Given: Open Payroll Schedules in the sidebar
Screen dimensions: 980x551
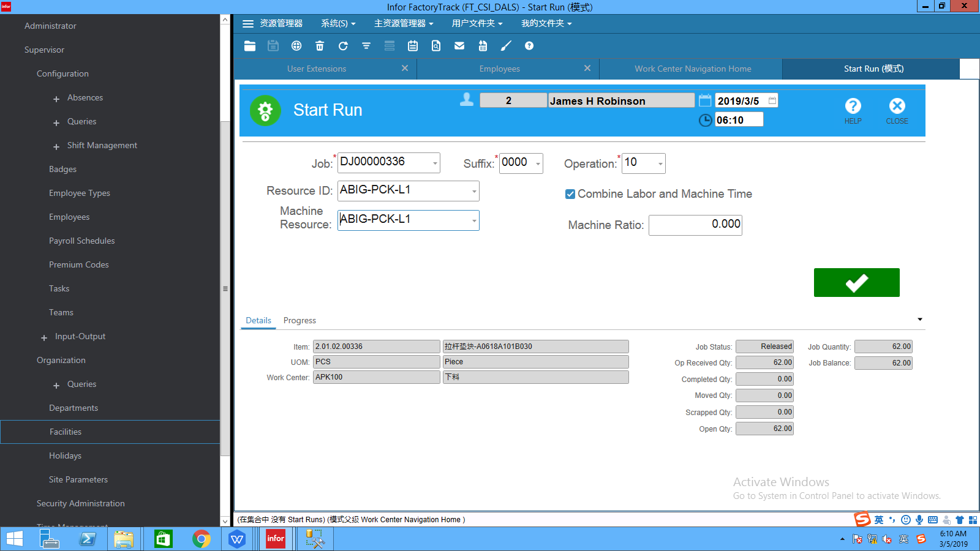Looking at the screenshot, I should (x=82, y=241).
